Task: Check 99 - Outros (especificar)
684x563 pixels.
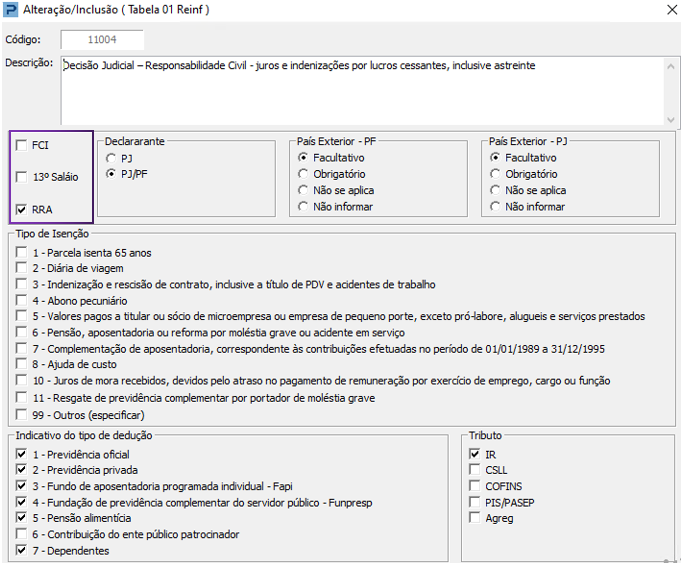Action: click(21, 414)
